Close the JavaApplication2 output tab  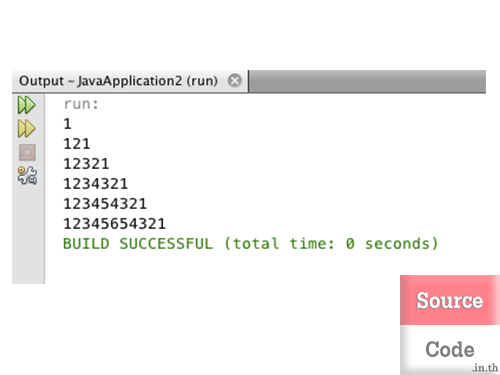point(235,81)
